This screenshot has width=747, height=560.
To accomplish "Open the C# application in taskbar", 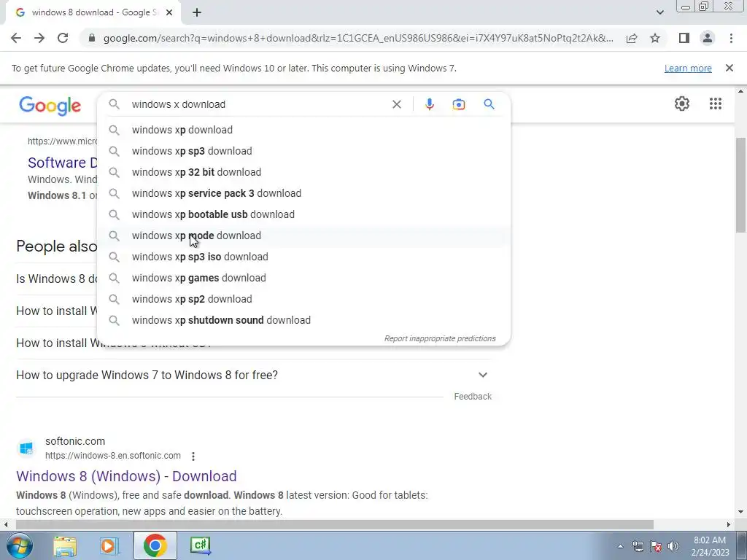I will point(200,545).
